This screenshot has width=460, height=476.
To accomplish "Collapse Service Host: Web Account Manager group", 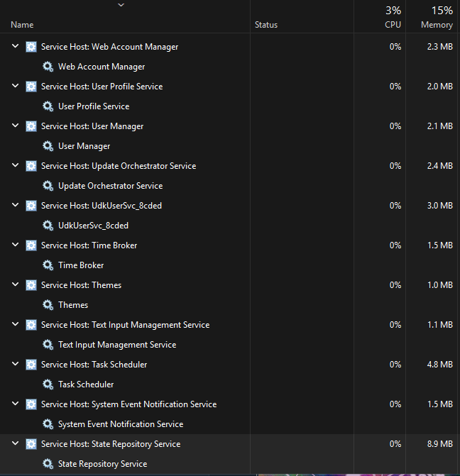I will click(x=15, y=47).
